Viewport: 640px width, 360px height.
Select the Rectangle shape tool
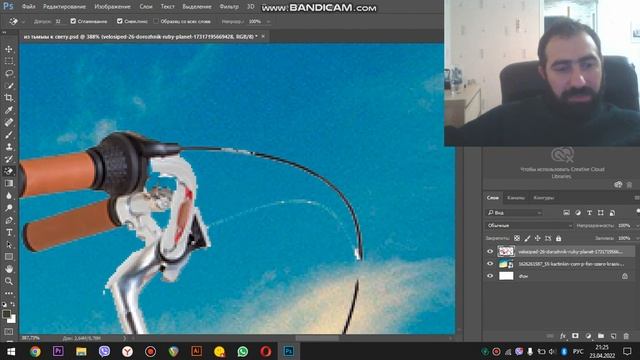pyautogui.click(x=9, y=257)
